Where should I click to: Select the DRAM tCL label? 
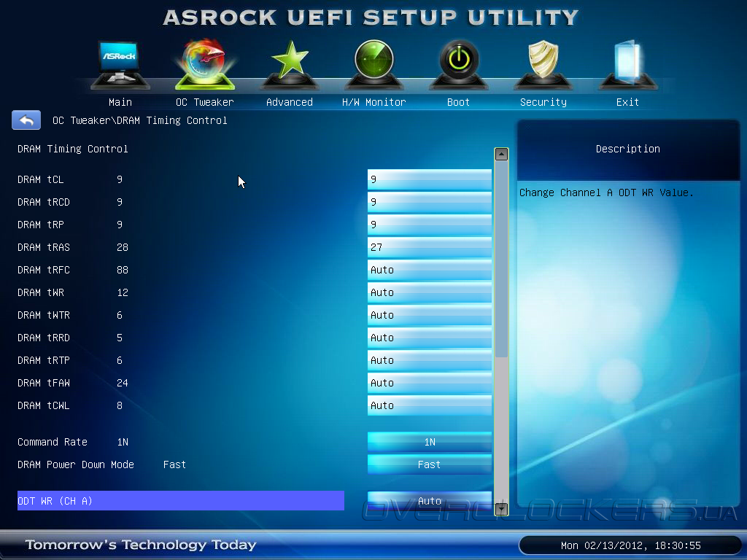click(41, 179)
